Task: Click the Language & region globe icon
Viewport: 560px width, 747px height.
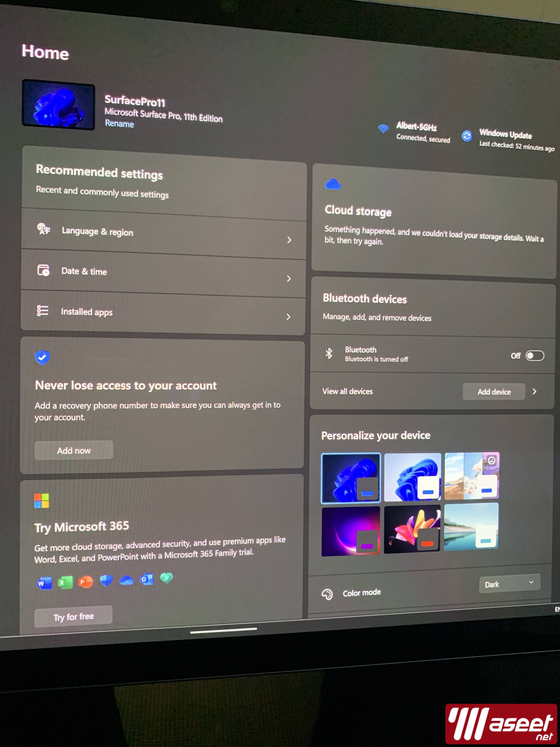Action: 44,229
